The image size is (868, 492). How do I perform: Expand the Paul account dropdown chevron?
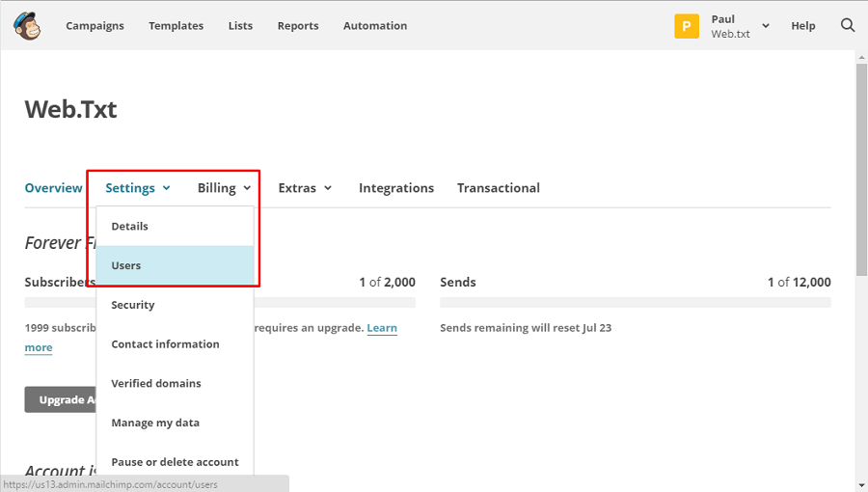[766, 25]
